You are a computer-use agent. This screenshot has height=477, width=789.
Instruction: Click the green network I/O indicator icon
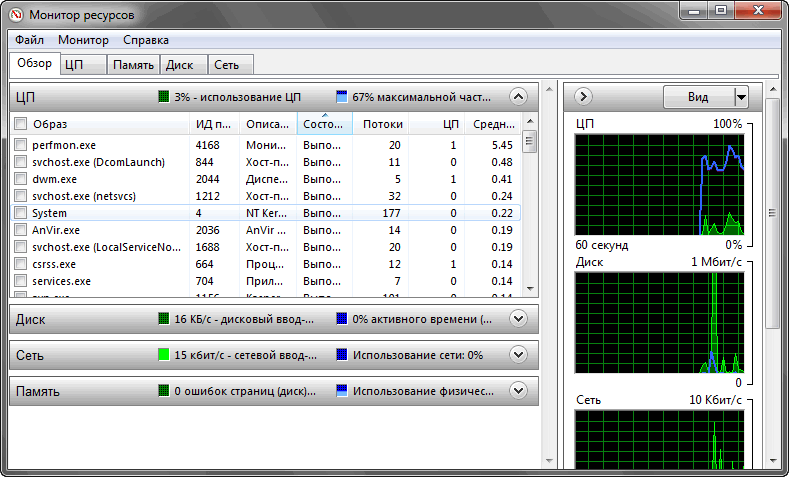click(x=164, y=355)
